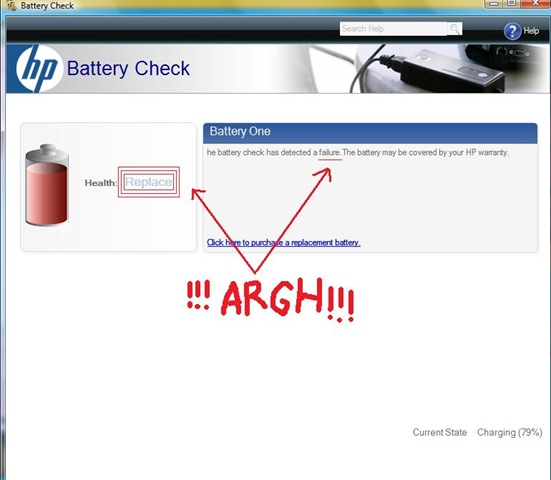Click the Charging (79%) status value
This screenshot has height=480, width=551.
tap(510, 433)
